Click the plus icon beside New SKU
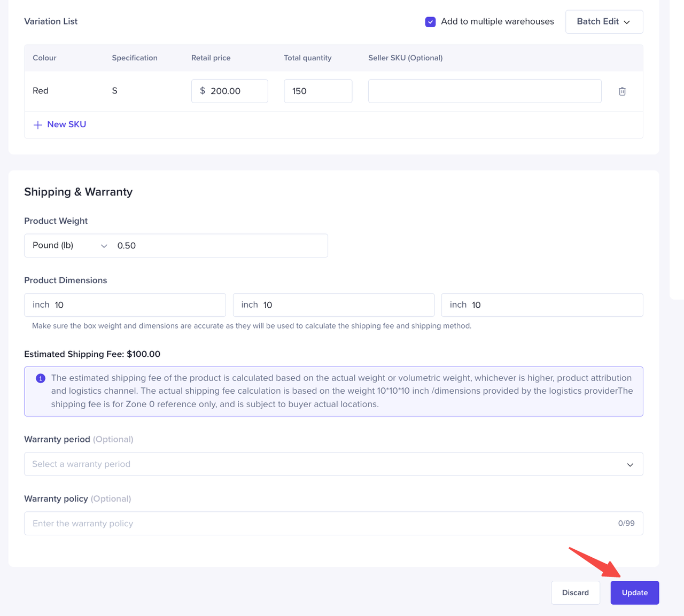684x616 pixels. click(38, 124)
